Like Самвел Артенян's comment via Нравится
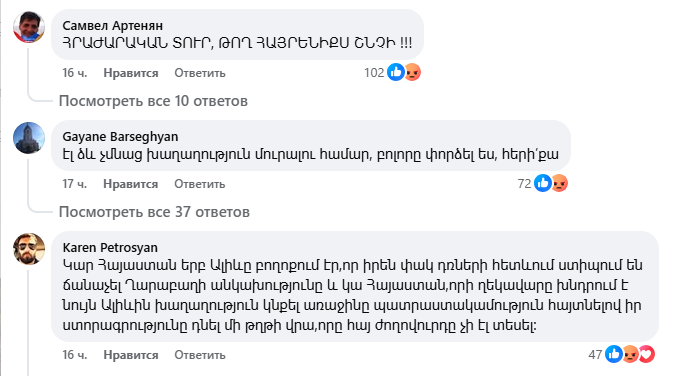 131,73
